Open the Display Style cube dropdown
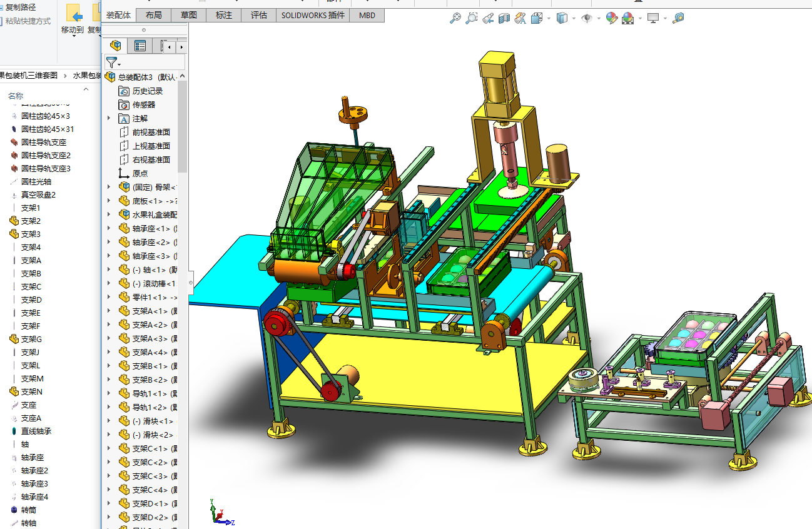Viewport: 812px width, 529px height. click(562, 19)
